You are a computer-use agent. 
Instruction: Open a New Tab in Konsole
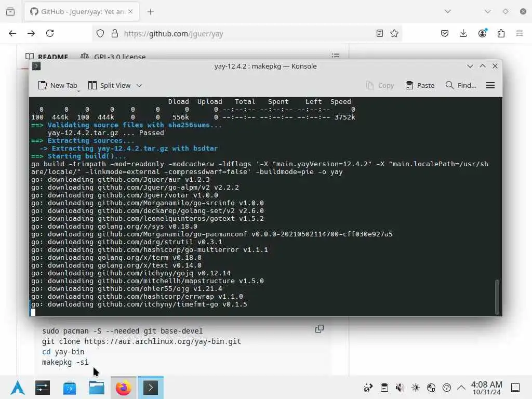[x=58, y=86]
